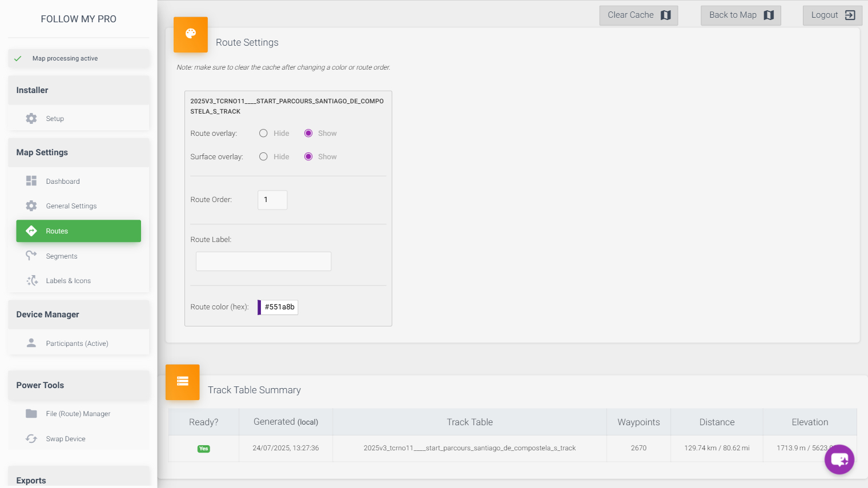Select Hide for Route overlay
This screenshot has height=488, width=868.
tap(263, 134)
